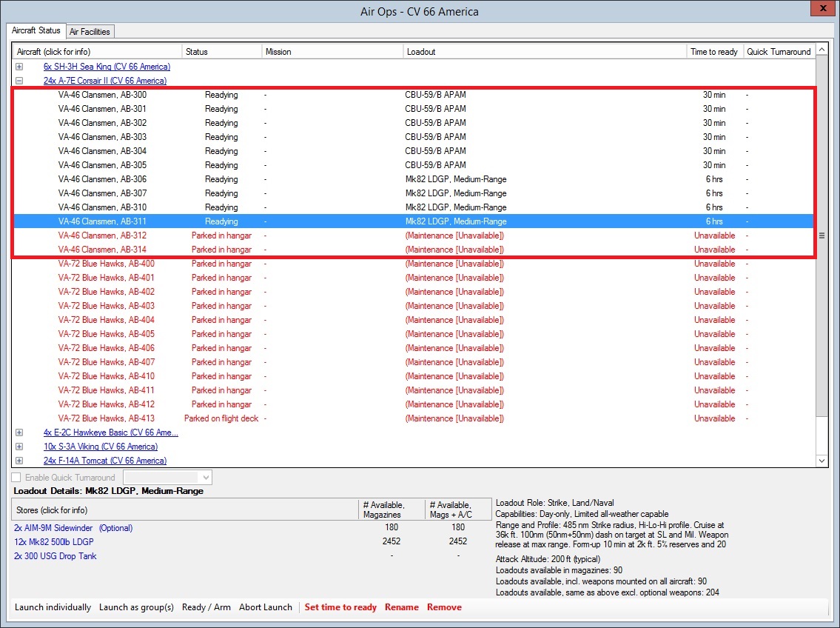Select aircraft VA-46 Clansmen, AB-307
Image resolution: width=840 pixels, height=628 pixels.
pyautogui.click(x=413, y=193)
